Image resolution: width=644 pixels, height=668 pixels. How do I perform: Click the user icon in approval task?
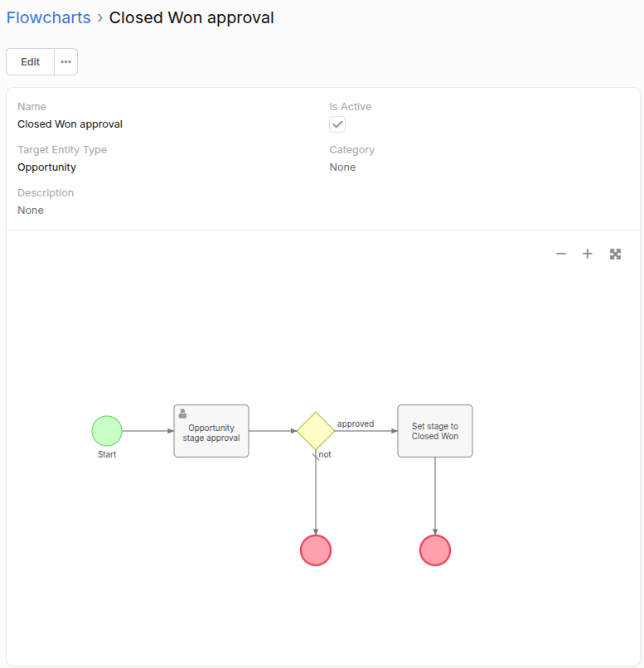(182, 414)
